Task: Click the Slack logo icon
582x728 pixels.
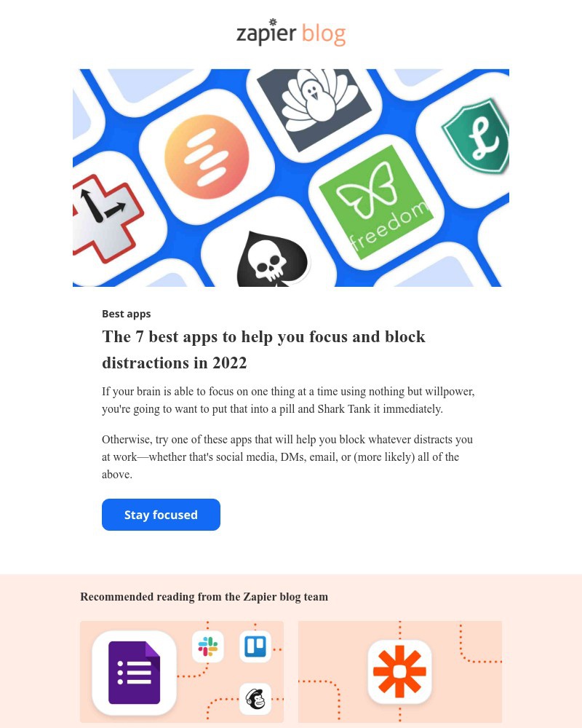Action: [x=208, y=646]
